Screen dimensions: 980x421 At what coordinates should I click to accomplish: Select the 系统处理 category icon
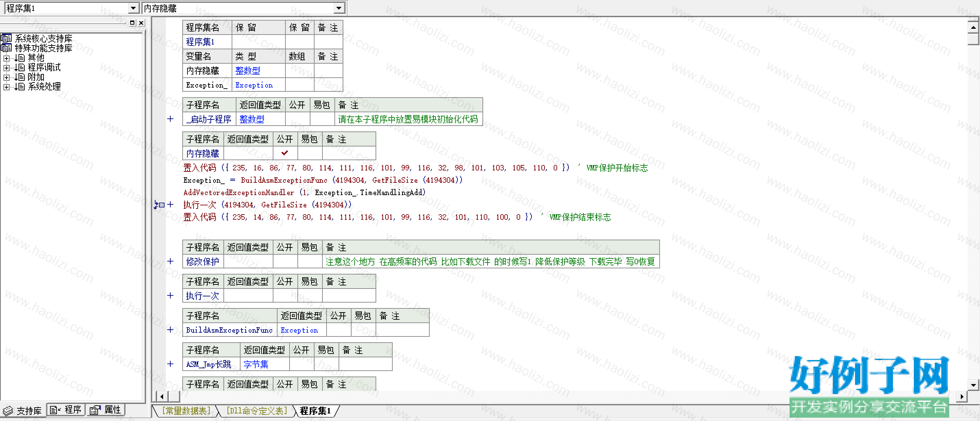pos(20,86)
